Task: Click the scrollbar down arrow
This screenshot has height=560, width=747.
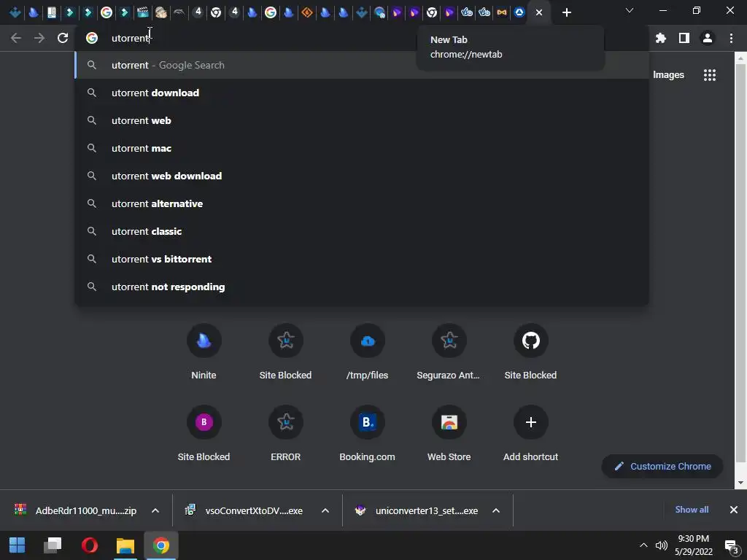Action: point(740,483)
